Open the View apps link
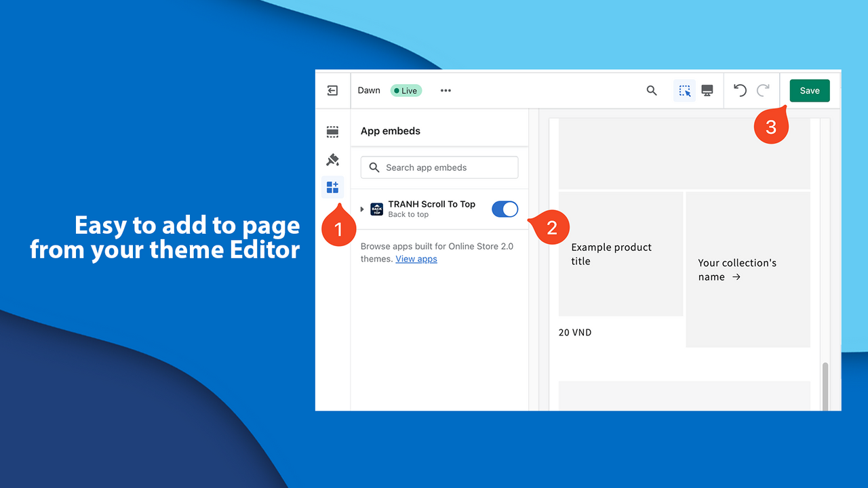Image resolution: width=868 pixels, height=488 pixels. pyautogui.click(x=416, y=258)
